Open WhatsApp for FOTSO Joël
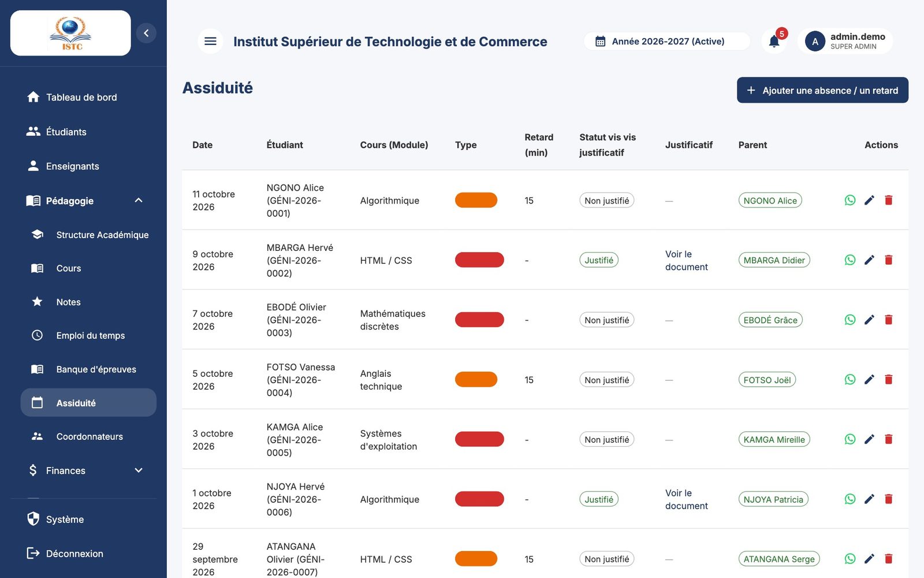 pyautogui.click(x=850, y=380)
